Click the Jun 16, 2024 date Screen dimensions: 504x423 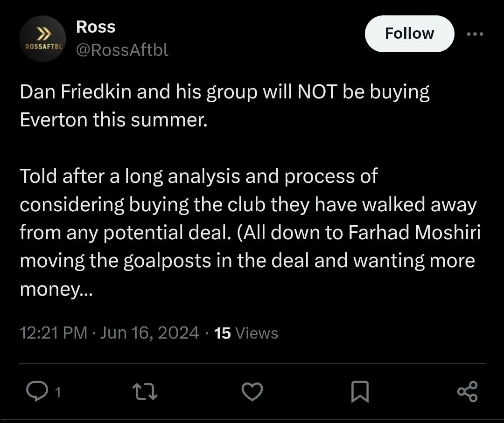(149, 333)
